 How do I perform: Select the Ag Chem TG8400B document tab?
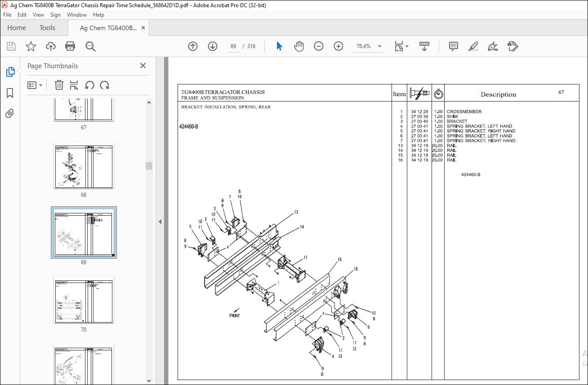pyautogui.click(x=108, y=28)
